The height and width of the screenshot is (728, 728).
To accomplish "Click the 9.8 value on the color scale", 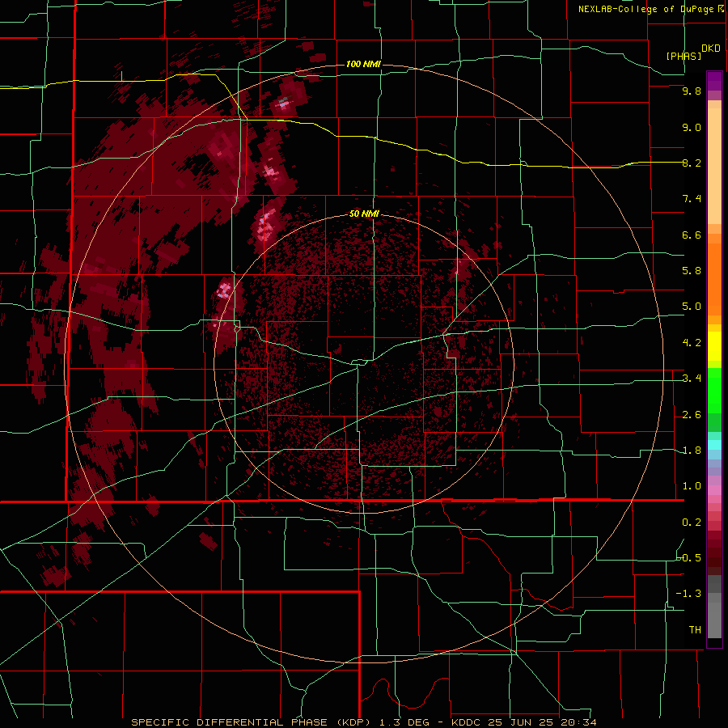I will tap(692, 91).
